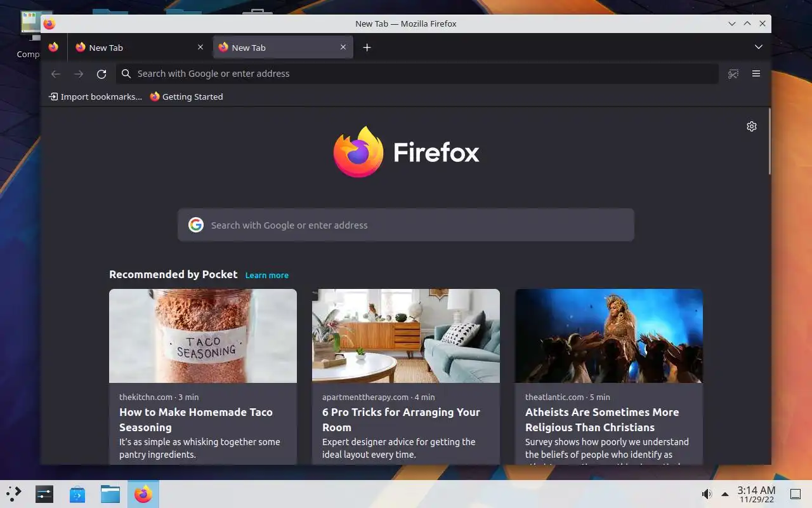The width and height of the screenshot is (812, 508).
Task: Reload the current page
Action: 101,74
